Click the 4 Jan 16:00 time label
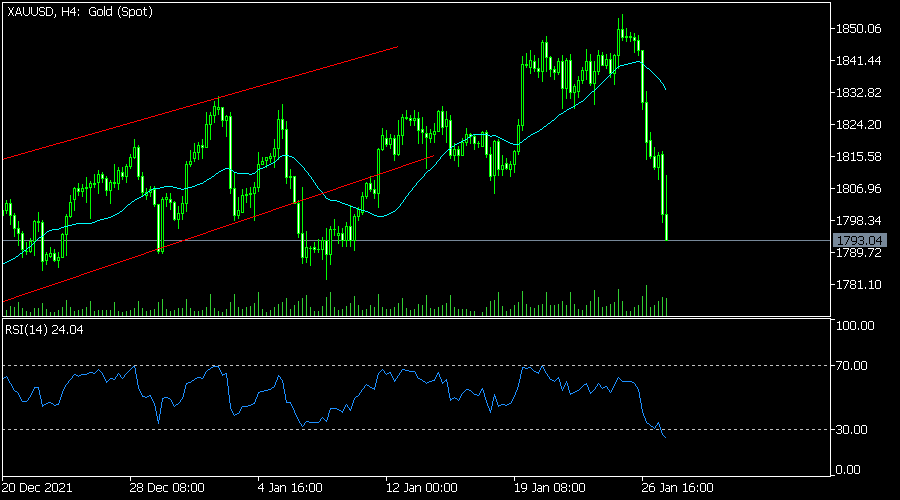This screenshot has width=900, height=500. point(290,488)
